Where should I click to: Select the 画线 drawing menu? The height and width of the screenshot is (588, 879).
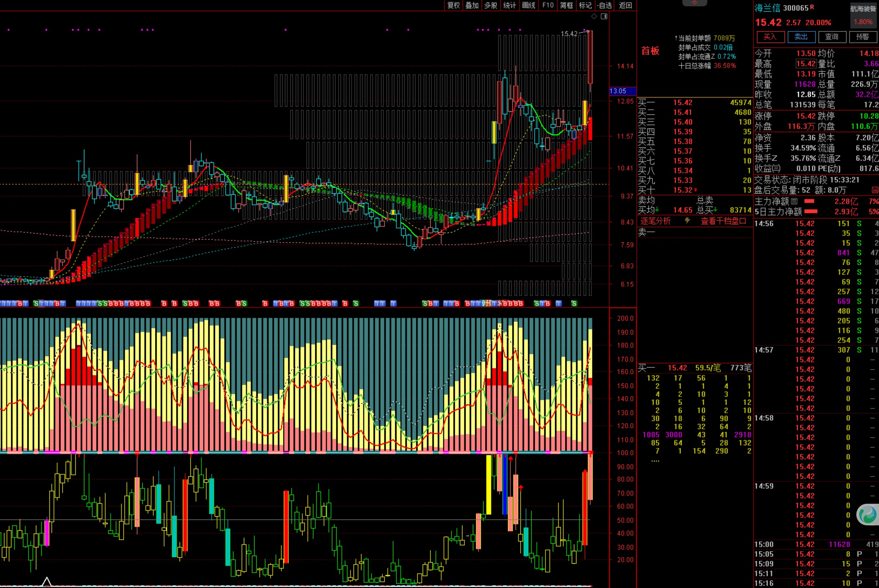[529, 5]
